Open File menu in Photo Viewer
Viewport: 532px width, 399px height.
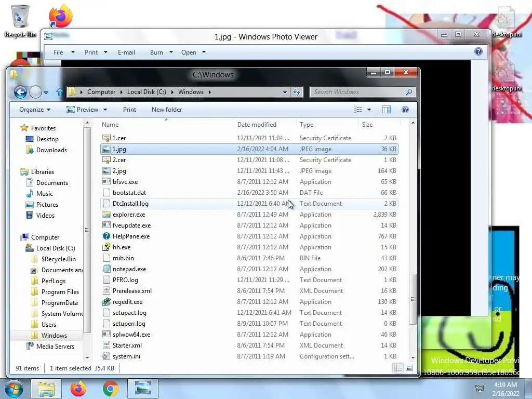(x=63, y=52)
